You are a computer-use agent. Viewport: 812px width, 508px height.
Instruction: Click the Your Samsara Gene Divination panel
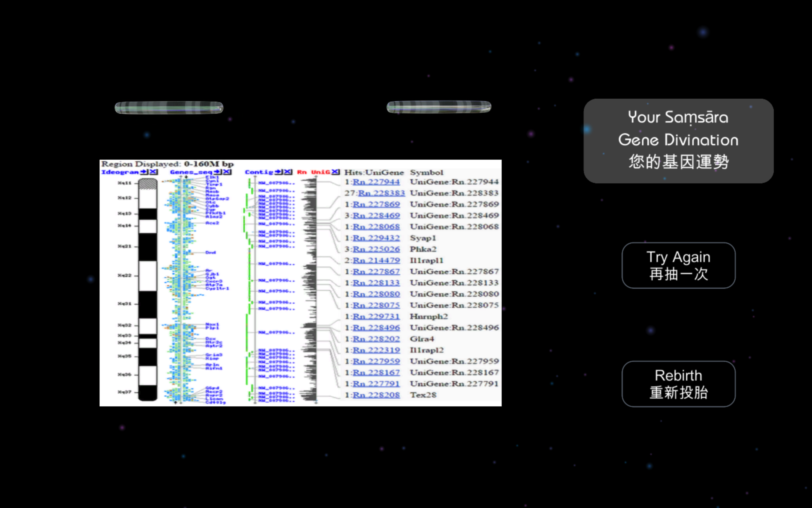click(678, 141)
